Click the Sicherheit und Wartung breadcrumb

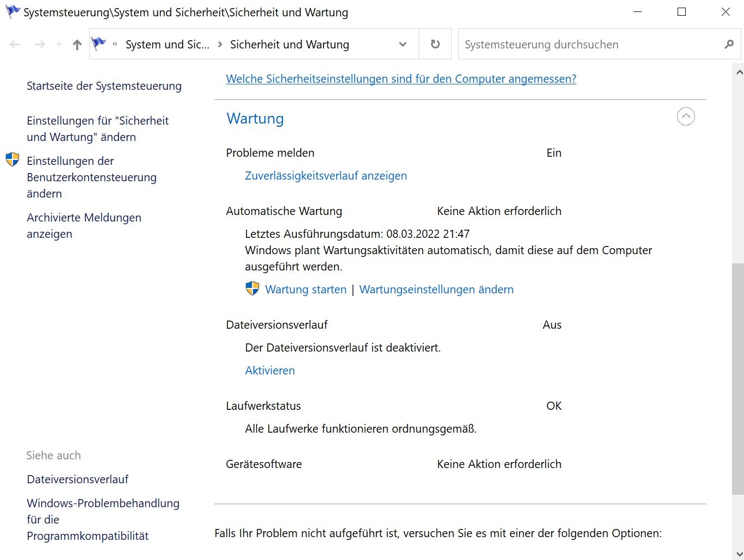coord(290,45)
